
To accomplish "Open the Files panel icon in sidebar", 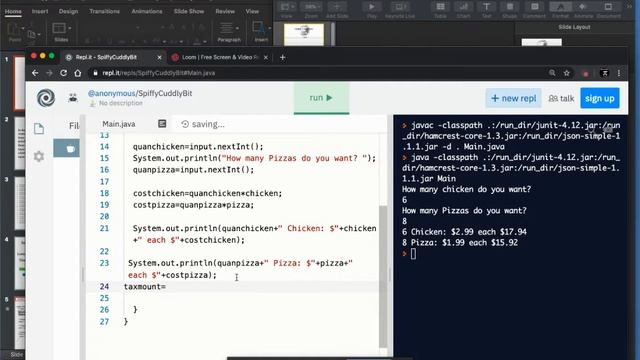I will tap(39, 129).
